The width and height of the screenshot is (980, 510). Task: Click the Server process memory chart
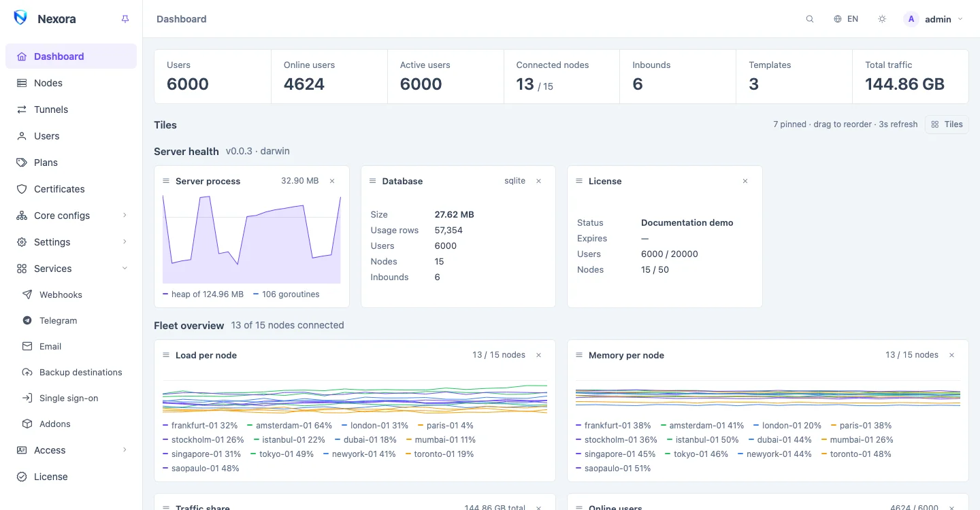[x=252, y=239]
